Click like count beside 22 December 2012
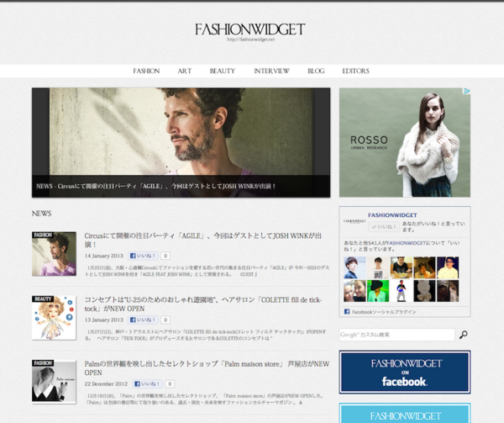Viewport: 504px width, 423px height. pyautogui.click(x=170, y=383)
